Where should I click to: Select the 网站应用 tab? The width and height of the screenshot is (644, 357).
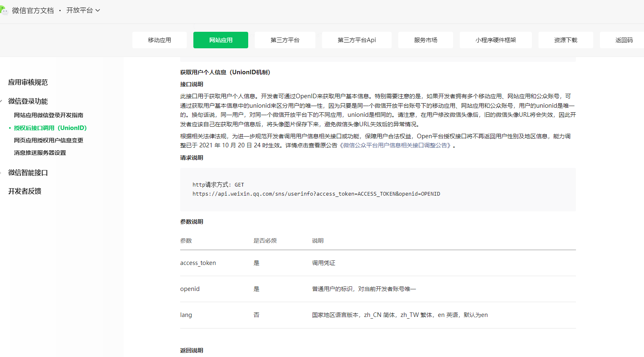pos(221,40)
